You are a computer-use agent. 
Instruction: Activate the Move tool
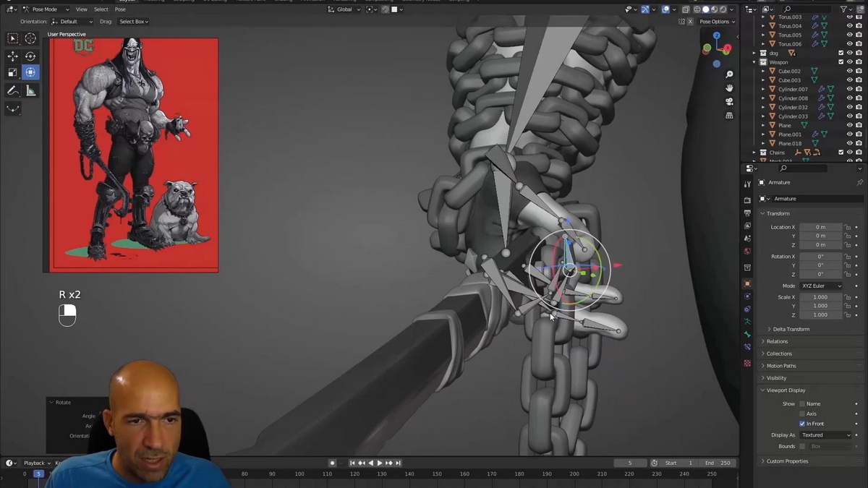13,56
